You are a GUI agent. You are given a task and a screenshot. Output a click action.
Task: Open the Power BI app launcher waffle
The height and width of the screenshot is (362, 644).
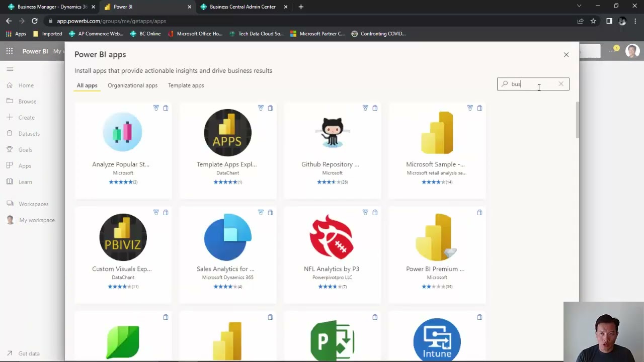[10, 51]
